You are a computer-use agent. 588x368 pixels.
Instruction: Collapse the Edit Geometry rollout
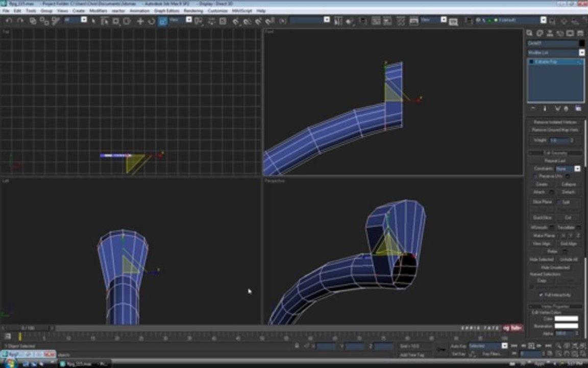(555, 153)
